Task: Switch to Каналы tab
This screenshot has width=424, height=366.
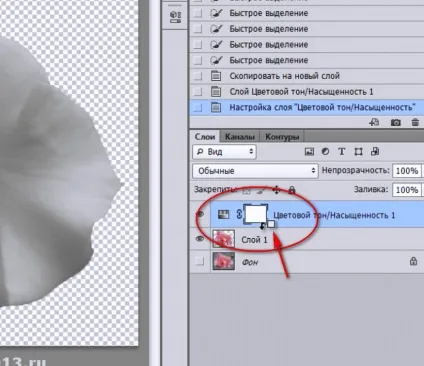Action: [240, 137]
